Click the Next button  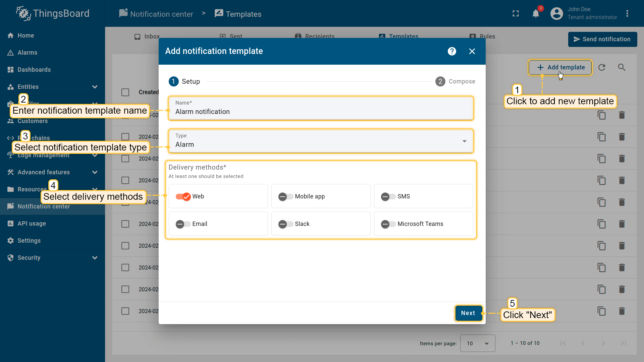point(468,313)
